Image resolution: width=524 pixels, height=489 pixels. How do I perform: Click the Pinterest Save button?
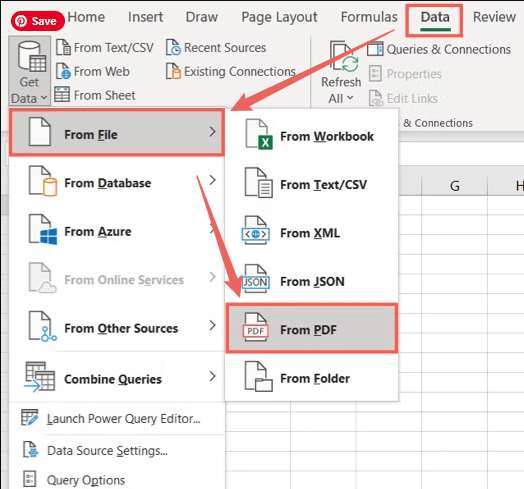37,21
